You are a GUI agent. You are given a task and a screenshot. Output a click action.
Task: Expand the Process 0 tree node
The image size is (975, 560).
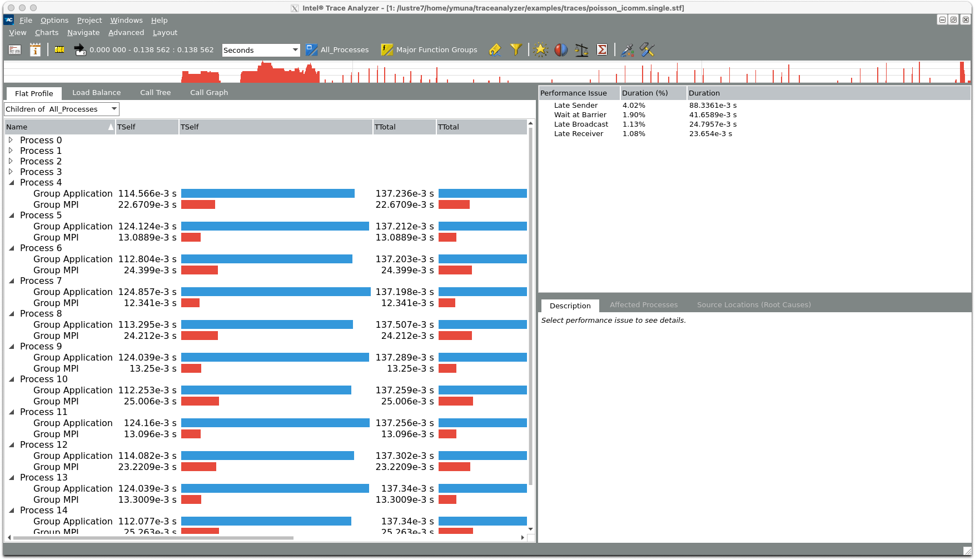click(x=11, y=140)
